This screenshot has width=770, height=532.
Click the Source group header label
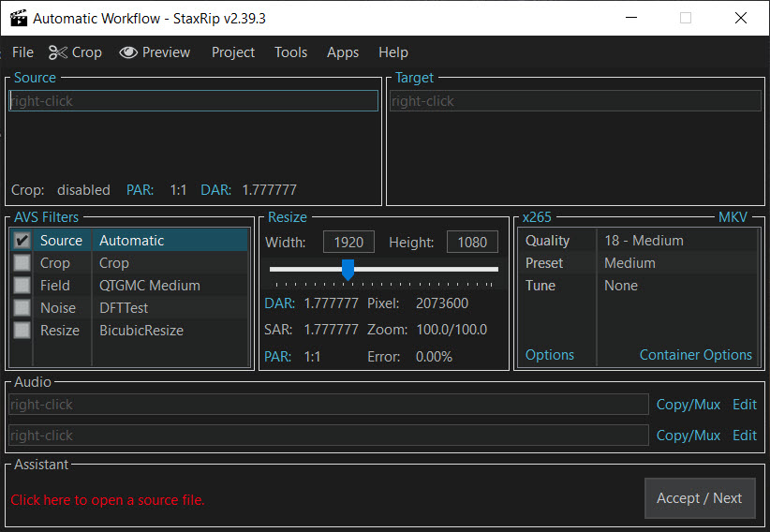pyautogui.click(x=35, y=78)
